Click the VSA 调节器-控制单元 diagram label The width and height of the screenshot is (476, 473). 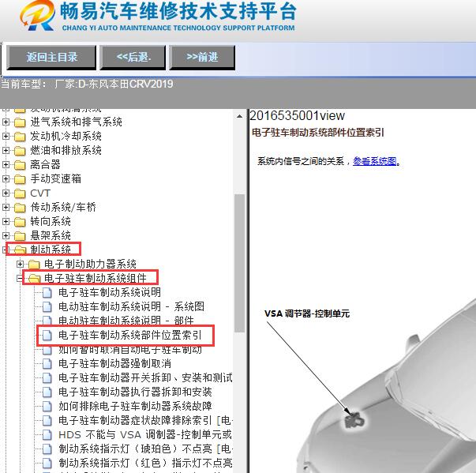coord(307,313)
